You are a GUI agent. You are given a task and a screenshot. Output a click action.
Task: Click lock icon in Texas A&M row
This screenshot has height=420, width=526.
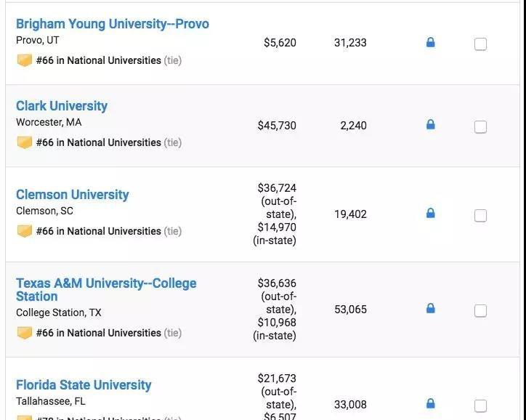point(430,309)
